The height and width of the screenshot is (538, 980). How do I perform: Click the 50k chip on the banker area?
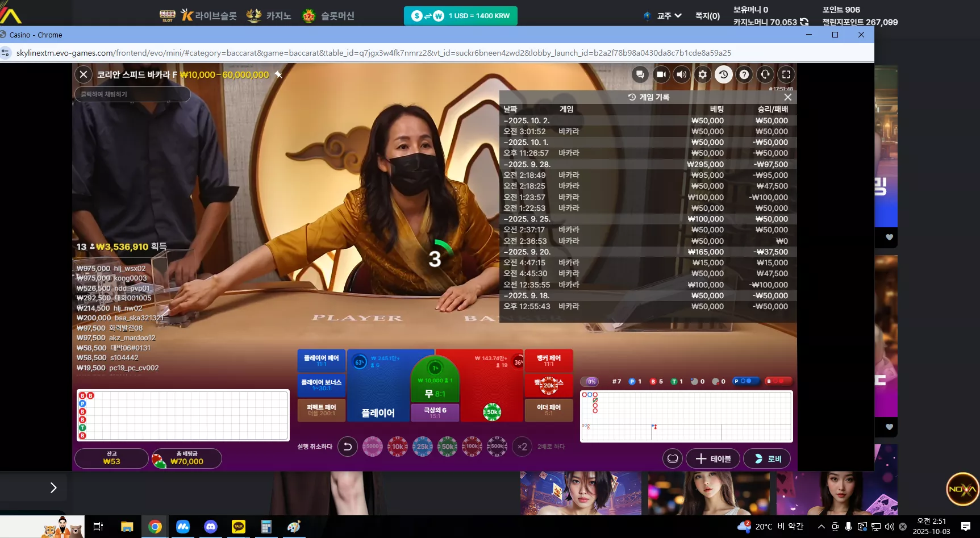[492, 412]
